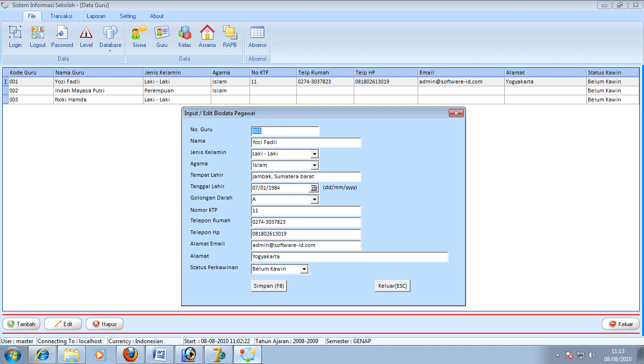Click the Simpan (F8) button
644x364 pixels.
(x=269, y=286)
